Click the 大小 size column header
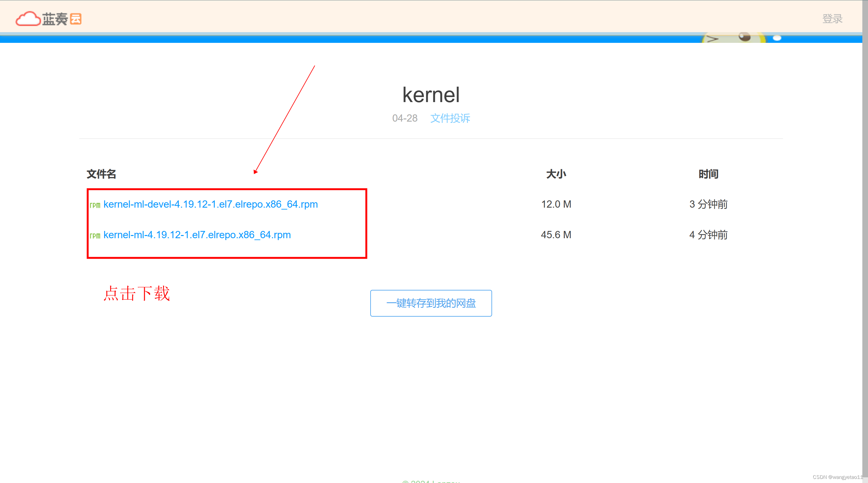The image size is (868, 483). coord(556,174)
